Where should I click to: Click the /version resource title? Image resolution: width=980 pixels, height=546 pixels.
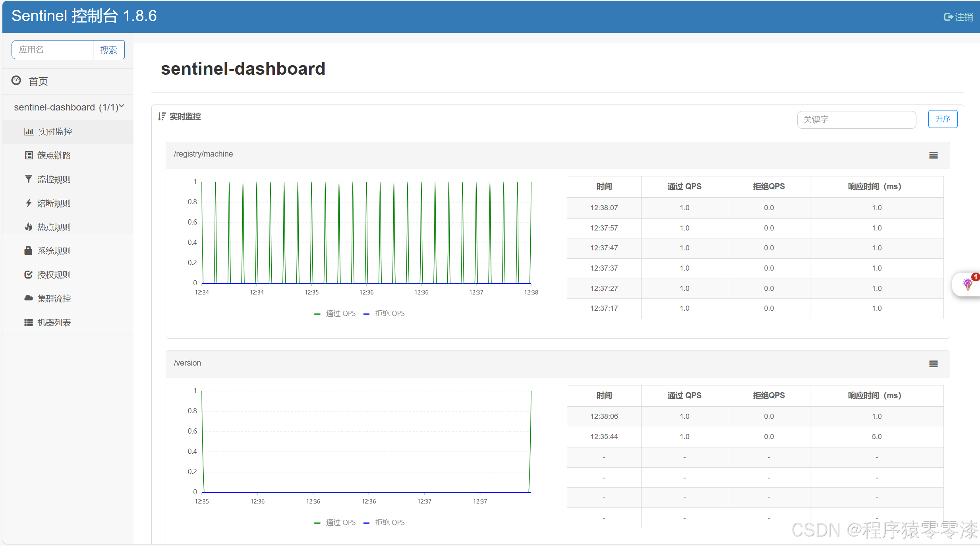click(187, 363)
